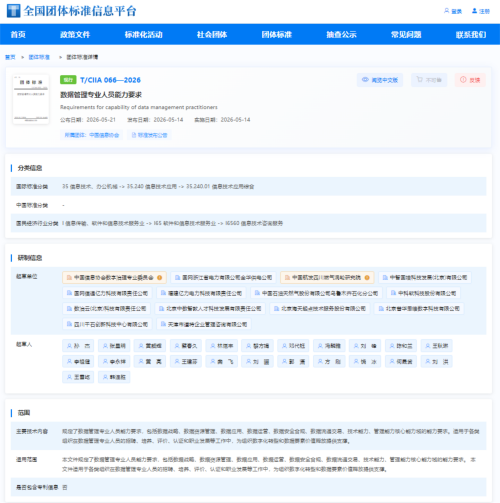
Task: Click the green 现行 status badge
Action: pos(68,80)
